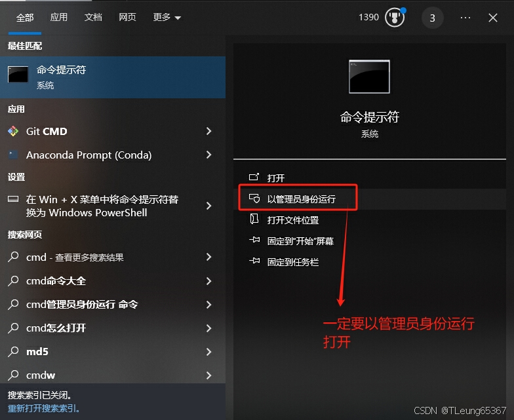
Task: Click the large Command Prompt preview icon
Action: [x=369, y=77]
